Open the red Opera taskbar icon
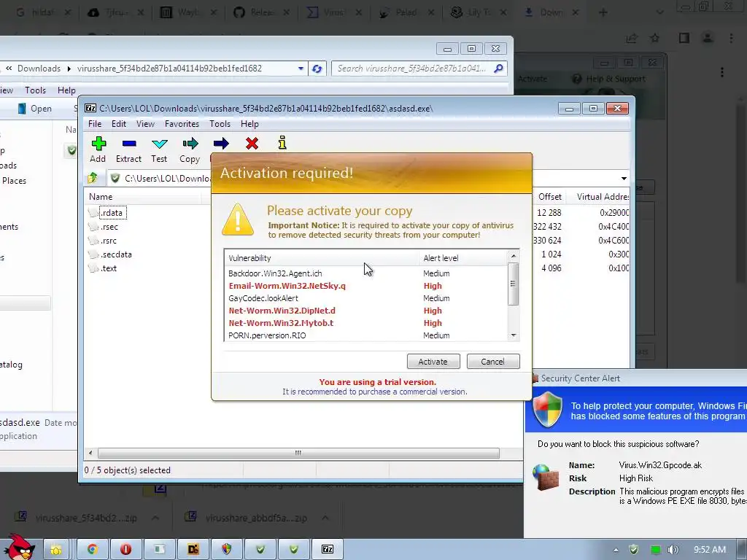 tap(125, 549)
